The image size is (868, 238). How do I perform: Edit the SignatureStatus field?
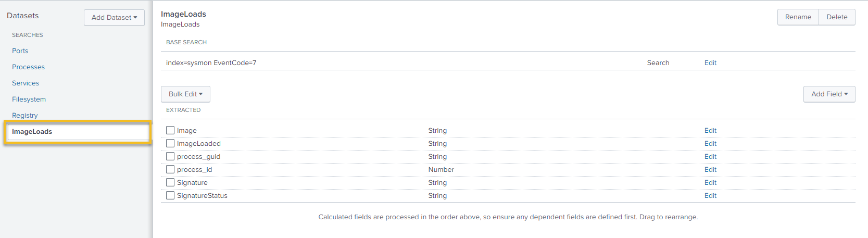click(710, 196)
